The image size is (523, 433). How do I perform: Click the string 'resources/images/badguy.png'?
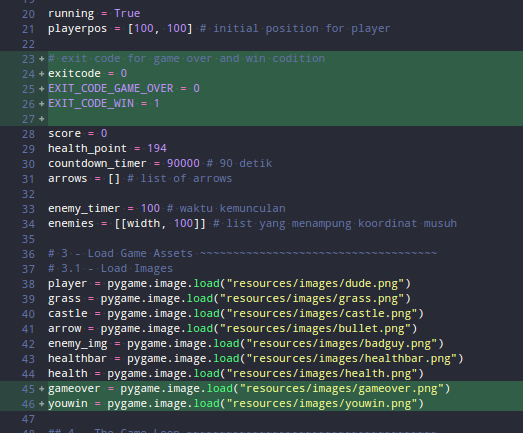[342, 344]
